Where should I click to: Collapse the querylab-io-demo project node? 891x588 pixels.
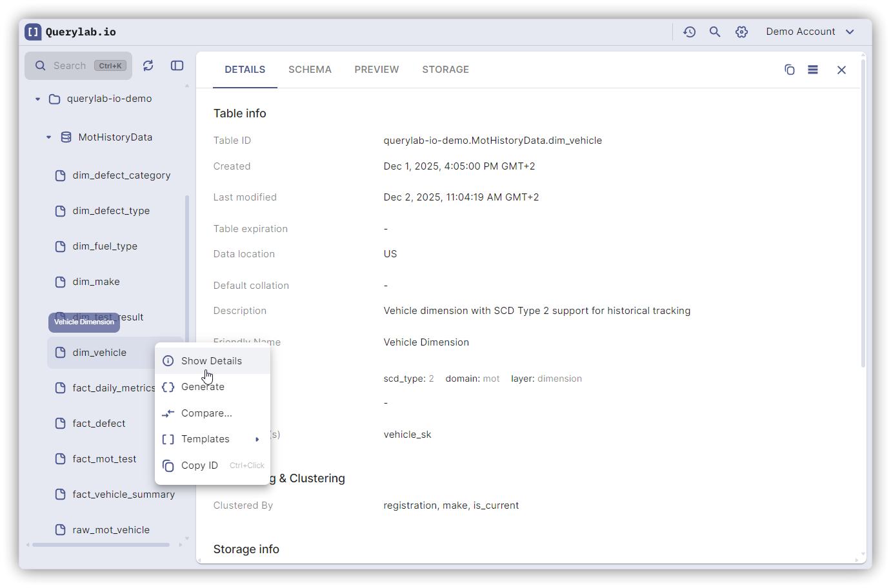pyautogui.click(x=38, y=99)
